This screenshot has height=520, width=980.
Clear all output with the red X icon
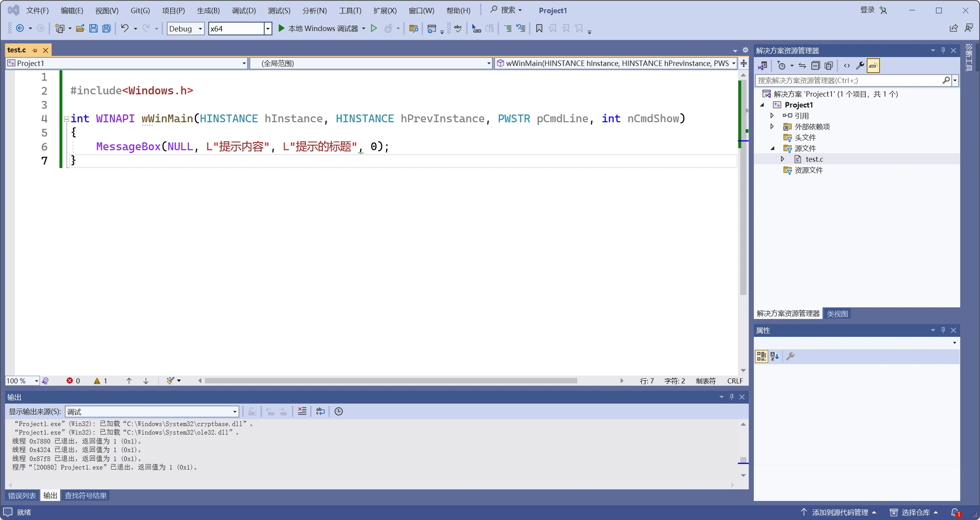(x=302, y=411)
